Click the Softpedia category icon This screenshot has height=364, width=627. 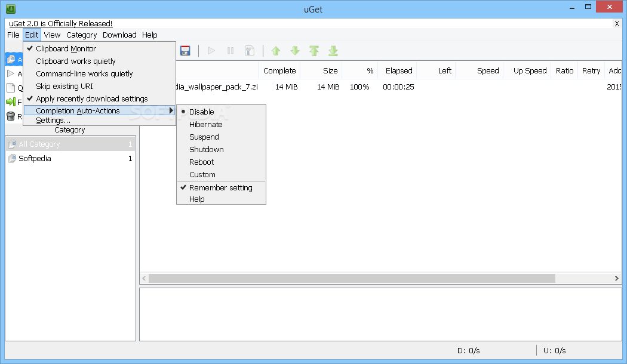(12, 159)
